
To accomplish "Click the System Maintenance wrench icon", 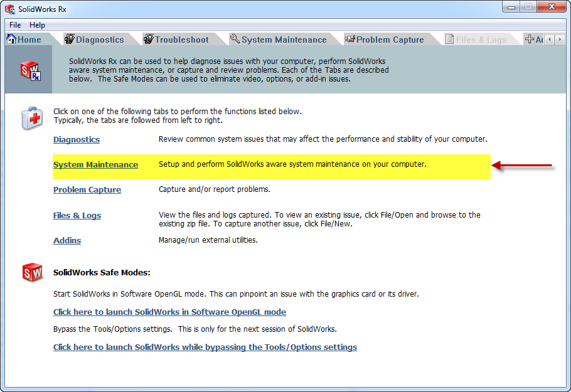I will [x=235, y=39].
